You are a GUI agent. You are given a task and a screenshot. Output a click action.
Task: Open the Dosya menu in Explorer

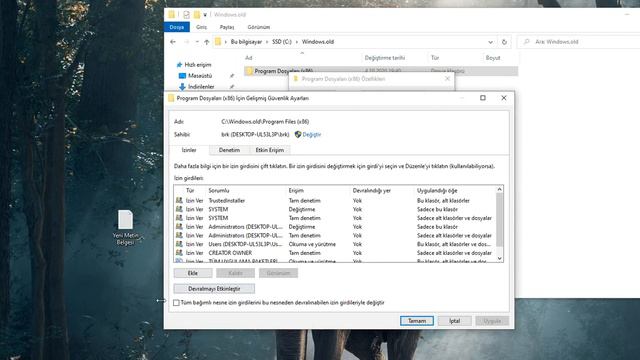(x=177, y=27)
